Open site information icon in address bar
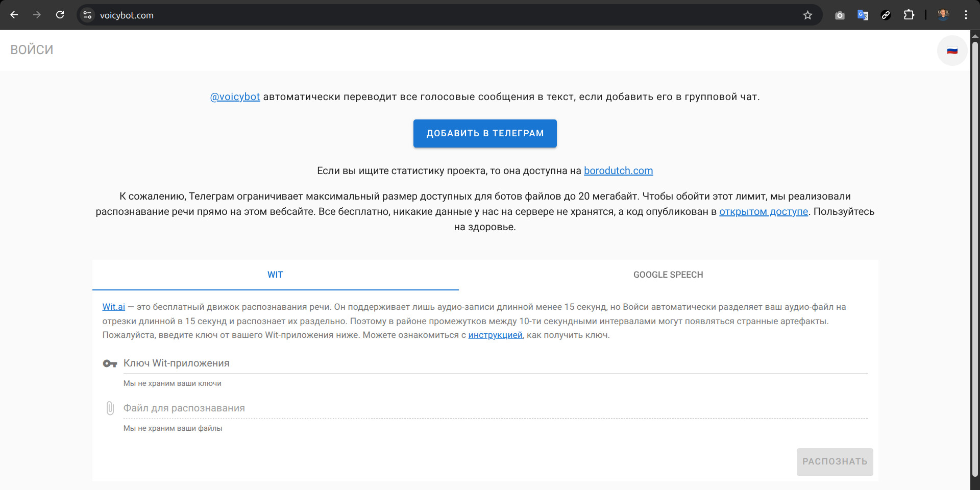 pos(87,15)
